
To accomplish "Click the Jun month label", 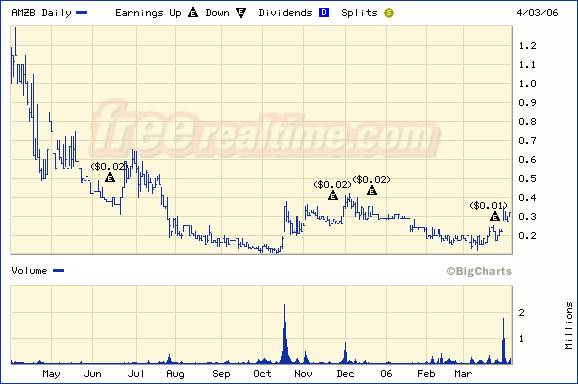I will (x=93, y=374).
